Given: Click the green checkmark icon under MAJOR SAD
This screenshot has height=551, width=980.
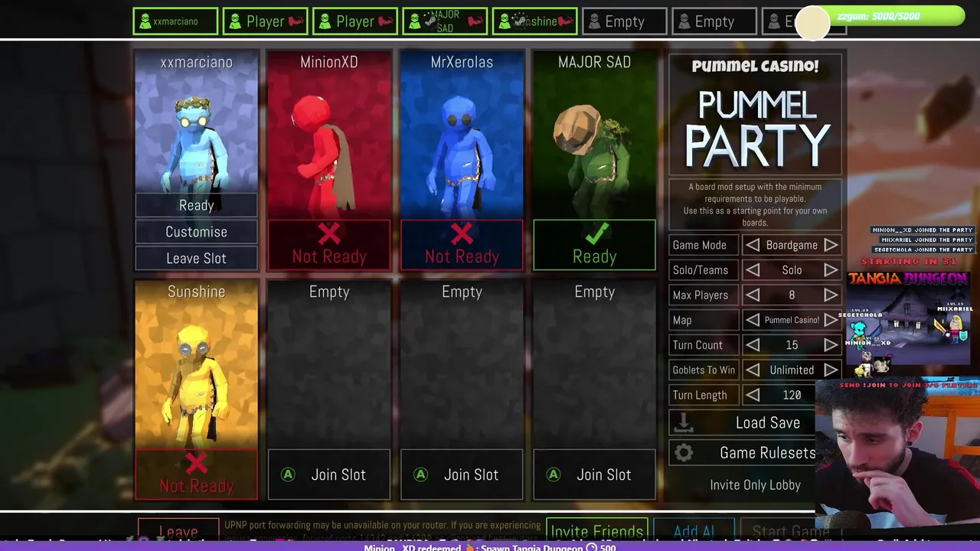Looking at the screenshot, I should pos(596,233).
